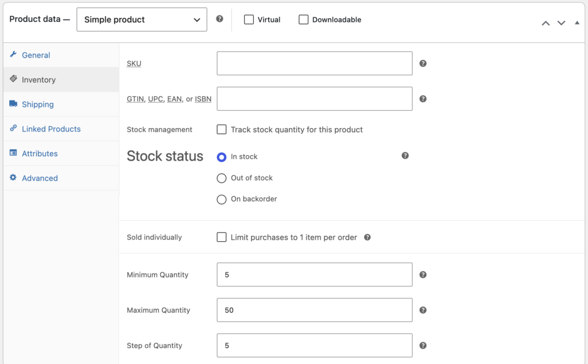Switch to the General tab
The height and width of the screenshot is (364, 588).
61,55
